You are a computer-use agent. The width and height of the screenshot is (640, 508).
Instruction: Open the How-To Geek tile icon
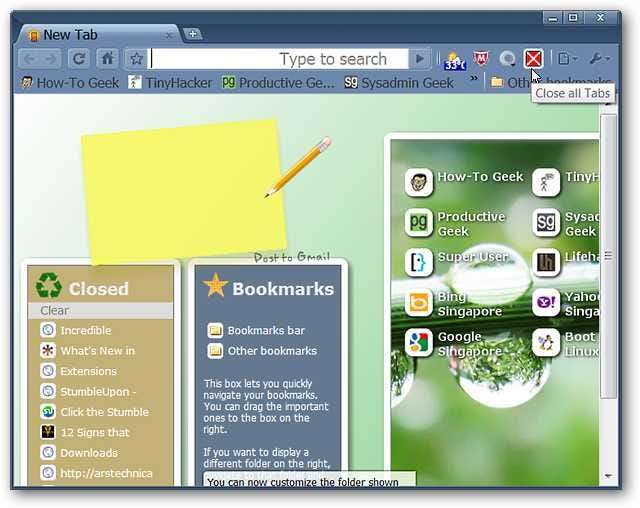418,182
